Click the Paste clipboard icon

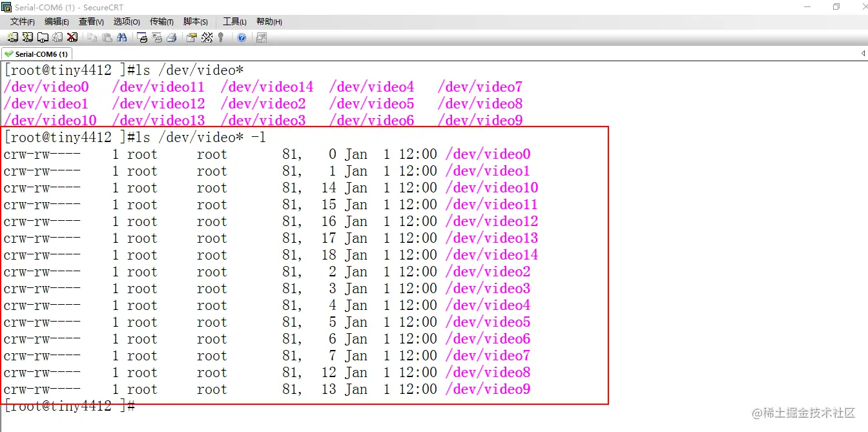coord(107,37)
